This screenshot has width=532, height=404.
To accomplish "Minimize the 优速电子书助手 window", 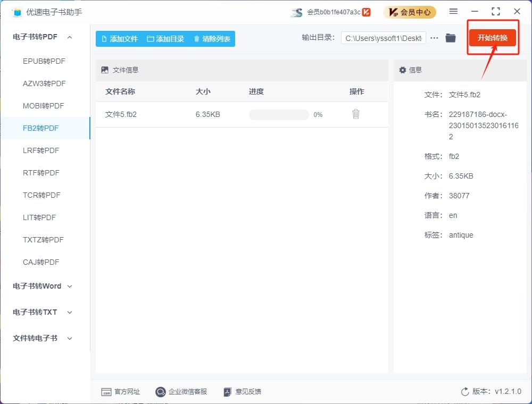I will click(475, 12).
